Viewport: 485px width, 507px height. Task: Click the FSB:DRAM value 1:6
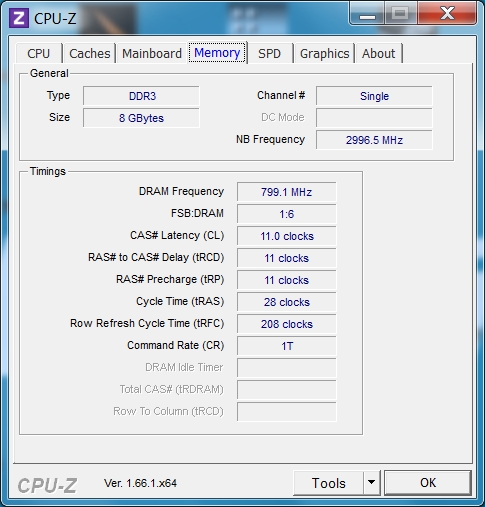point(287,214)
